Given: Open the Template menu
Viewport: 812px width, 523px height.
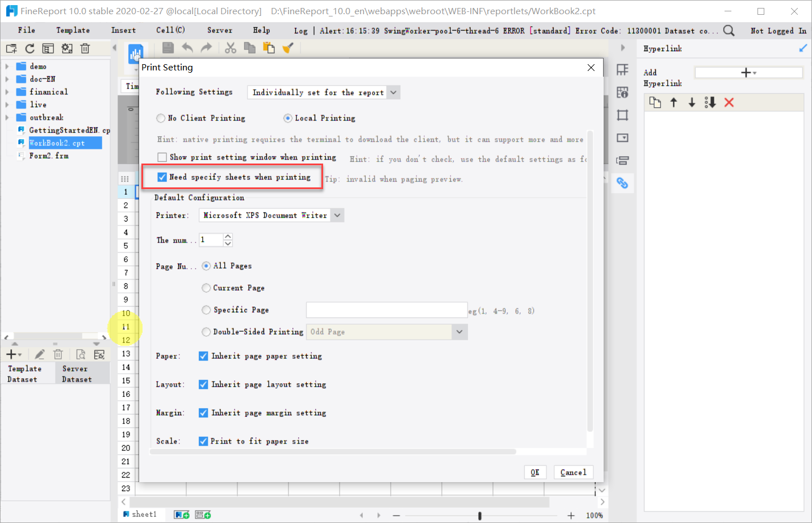Looking at the screenshot, I should [x=73, y=30].
